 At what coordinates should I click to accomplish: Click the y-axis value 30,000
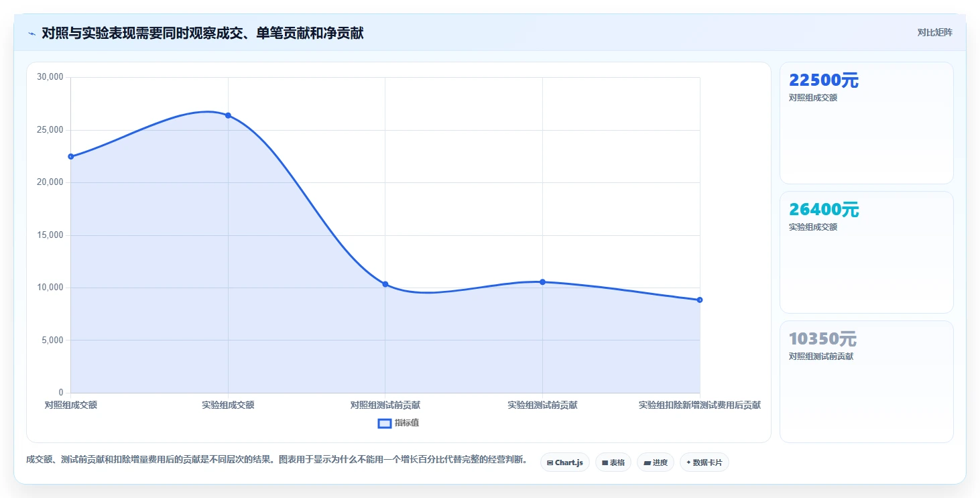click(50, 77)
